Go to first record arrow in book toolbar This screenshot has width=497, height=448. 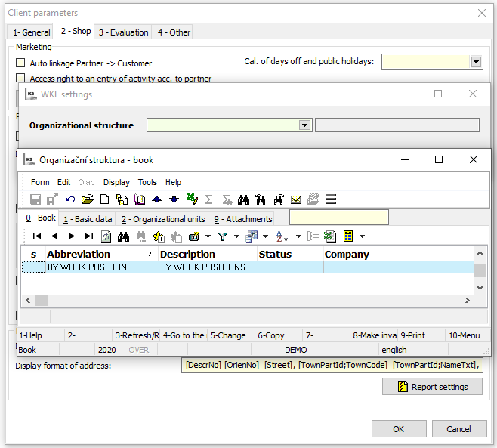tap(37, 236)
